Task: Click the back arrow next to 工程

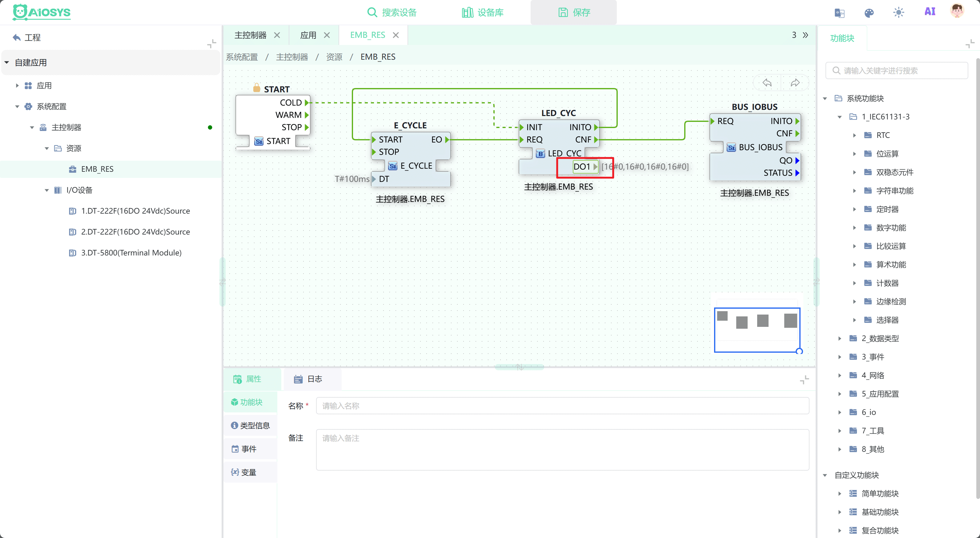Action: tap(16, 37)
